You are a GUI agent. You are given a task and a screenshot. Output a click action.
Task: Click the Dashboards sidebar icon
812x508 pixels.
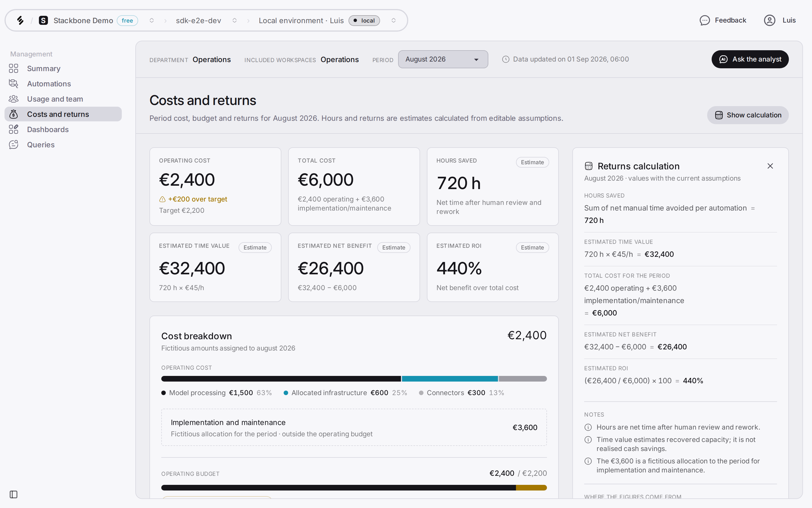tap(14, 129)
